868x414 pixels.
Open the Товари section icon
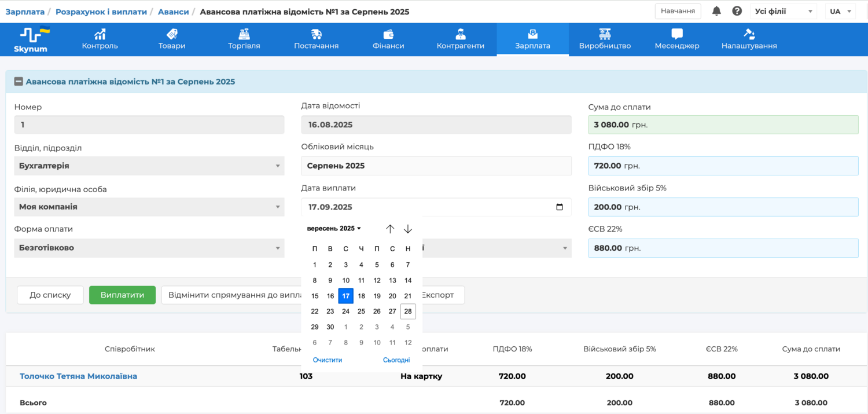coord(172,34)
